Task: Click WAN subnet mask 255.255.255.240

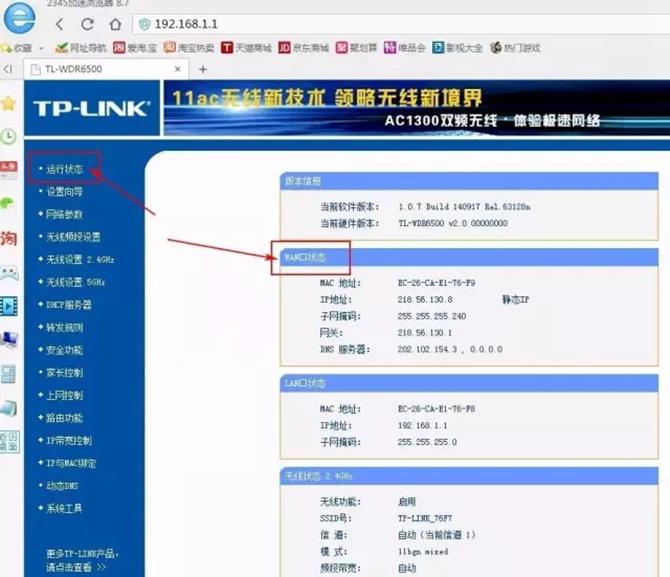Action: pyautogui.click(x=432, y=316)
